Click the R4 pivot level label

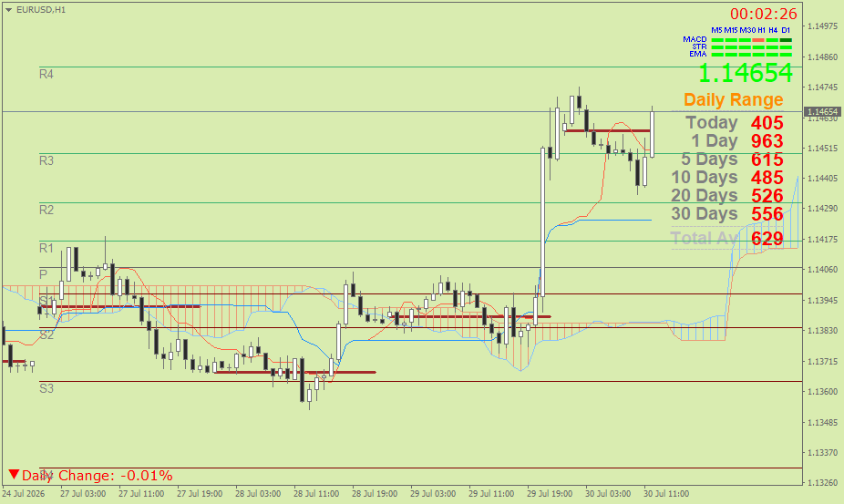click(x=46, y=75)
